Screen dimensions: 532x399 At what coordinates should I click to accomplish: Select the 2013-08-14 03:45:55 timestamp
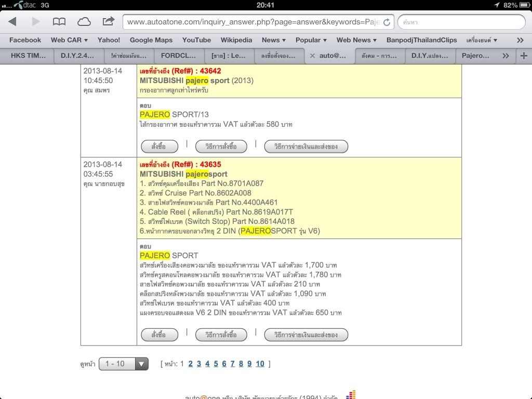[103, 169]
